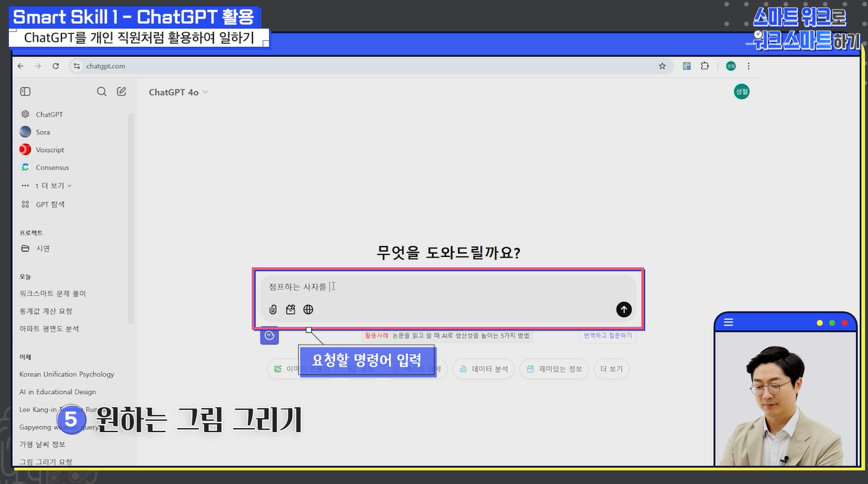This screenshot has width=868, height=484.
Task: Open the browser extension icon next to the star
Action: point(686,66)
